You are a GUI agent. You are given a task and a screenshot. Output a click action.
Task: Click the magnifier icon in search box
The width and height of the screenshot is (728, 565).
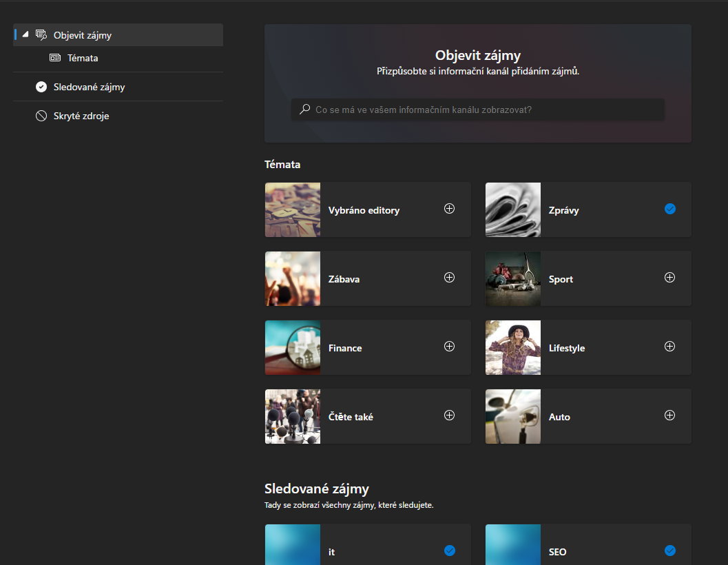(305, 109)
